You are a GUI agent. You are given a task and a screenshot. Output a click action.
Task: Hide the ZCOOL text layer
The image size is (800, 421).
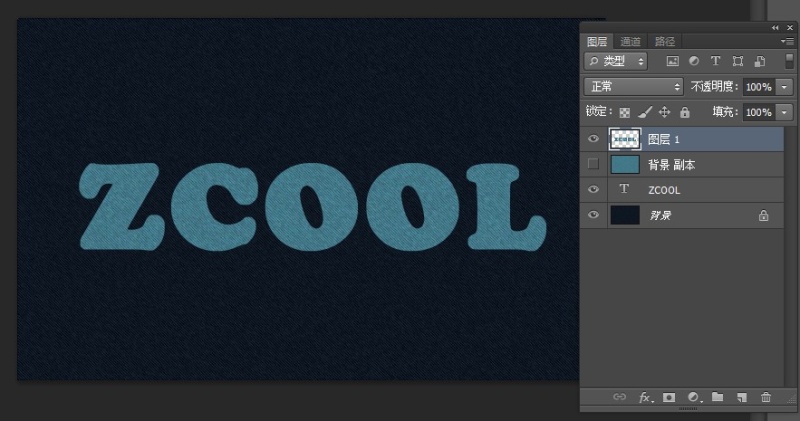593,189
